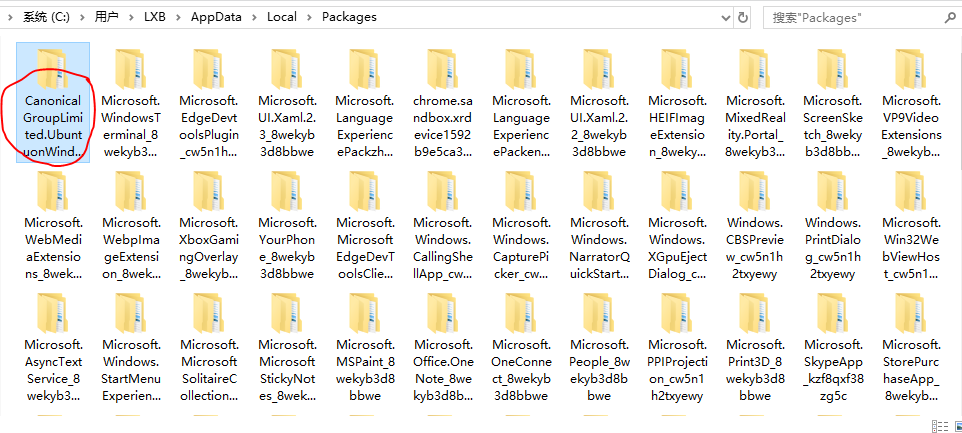962x433 pixels.
Task: Expand chevron before 系统 (C:) breadcrumb
Action: [10, 17]
